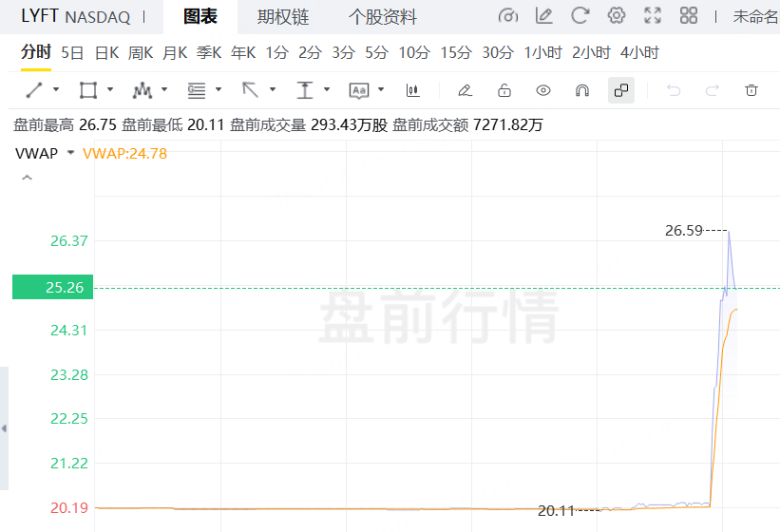Select the 周K timeframe
The width and height of the screenshot is (780, 532).
coord(141,52)
